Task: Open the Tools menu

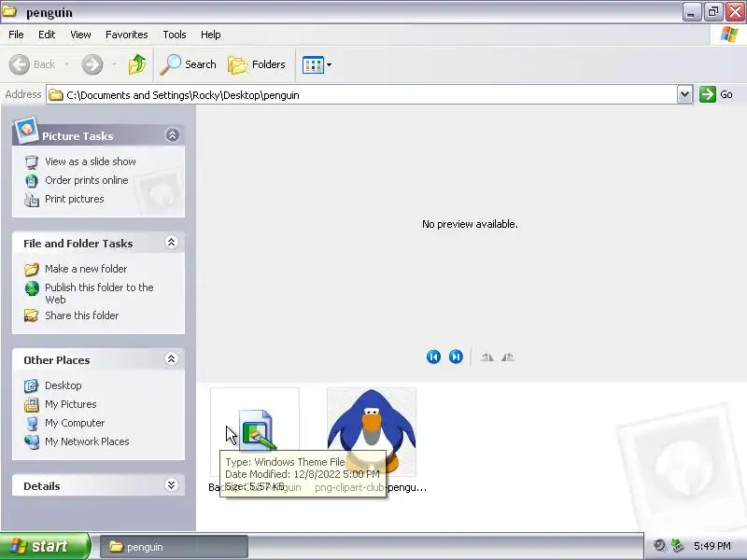Action: 175,35
